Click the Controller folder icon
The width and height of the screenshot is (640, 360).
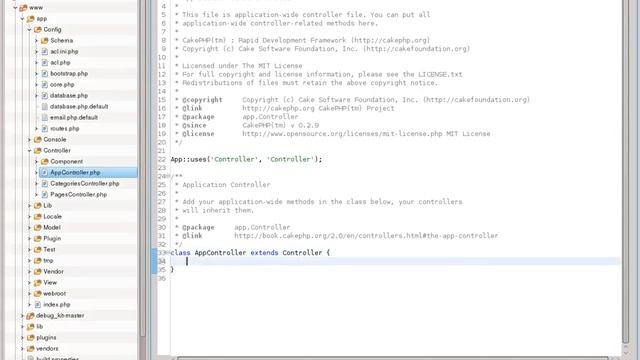pyautogui.click(x=38, y=151)
